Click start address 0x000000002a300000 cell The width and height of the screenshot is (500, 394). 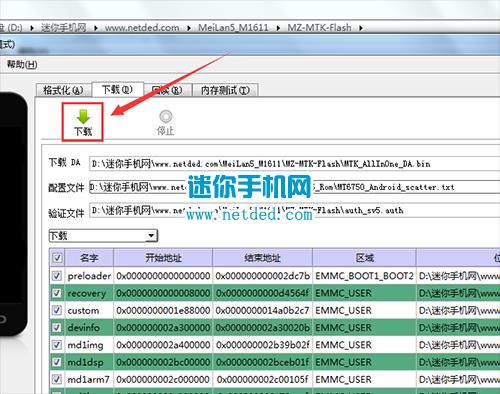click(163, 328)
